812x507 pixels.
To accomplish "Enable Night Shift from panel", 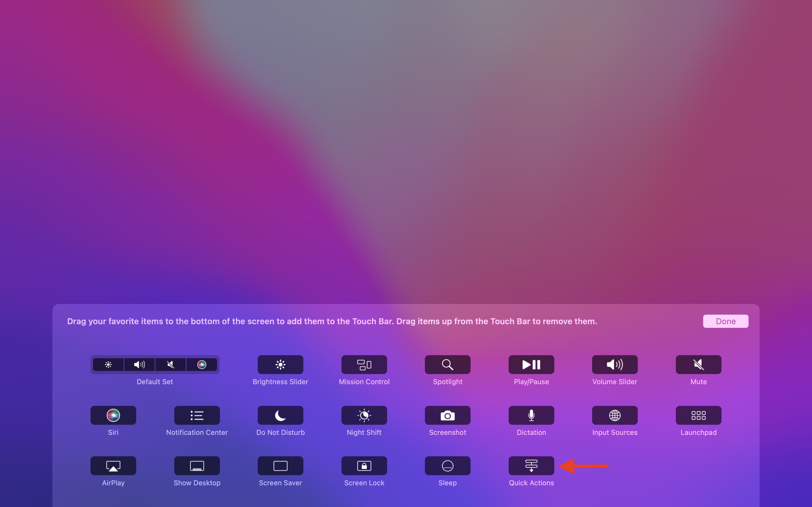I will coord(364,415).
